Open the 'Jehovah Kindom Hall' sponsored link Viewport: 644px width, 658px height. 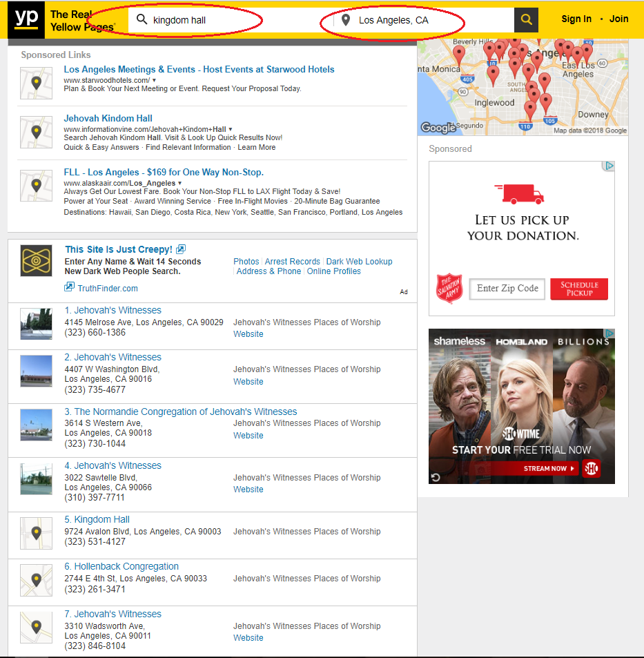pos(108,118)
